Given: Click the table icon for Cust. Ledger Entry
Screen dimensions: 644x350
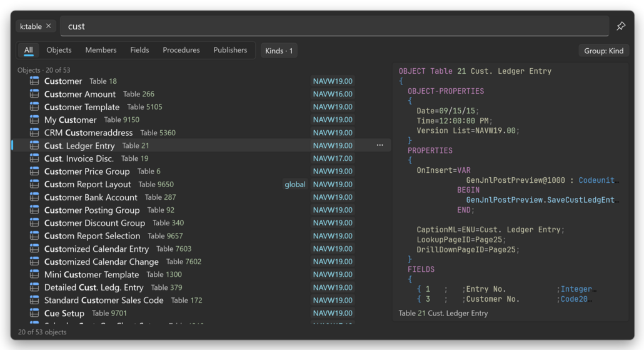Looking at the screenshot, I should pyautogui.click(x=34, y=146).
